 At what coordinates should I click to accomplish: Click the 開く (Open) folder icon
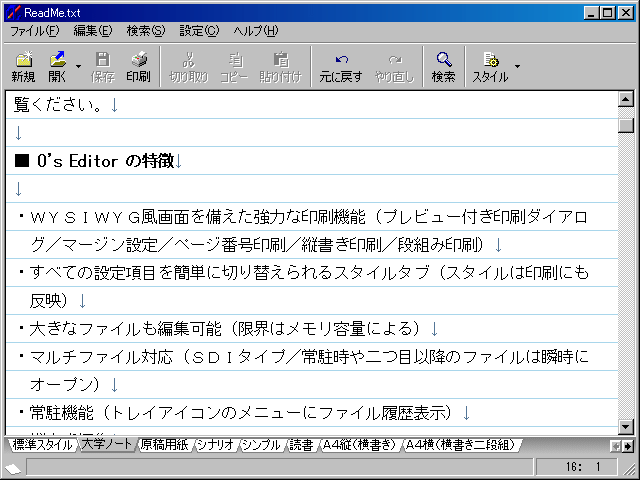point(58,66)
